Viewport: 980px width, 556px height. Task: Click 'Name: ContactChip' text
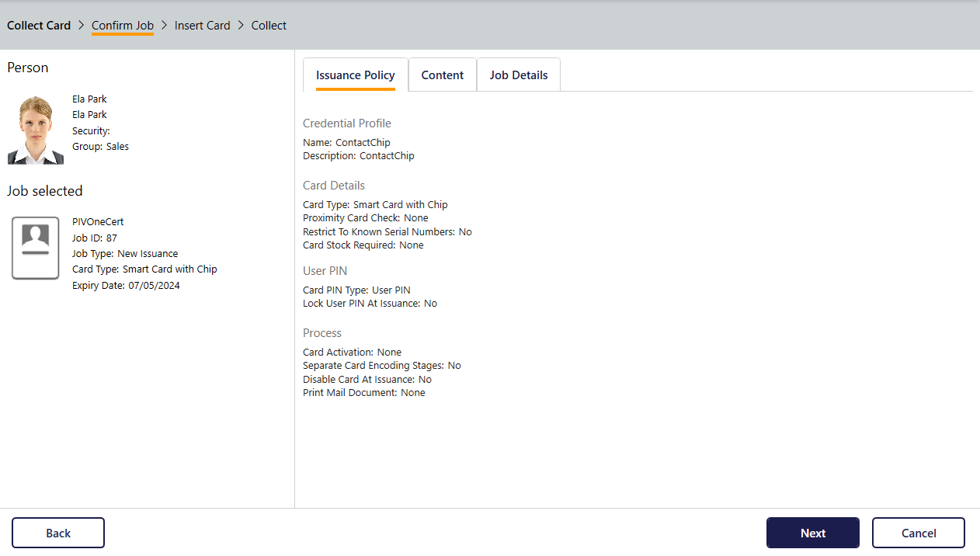(346, 142)
